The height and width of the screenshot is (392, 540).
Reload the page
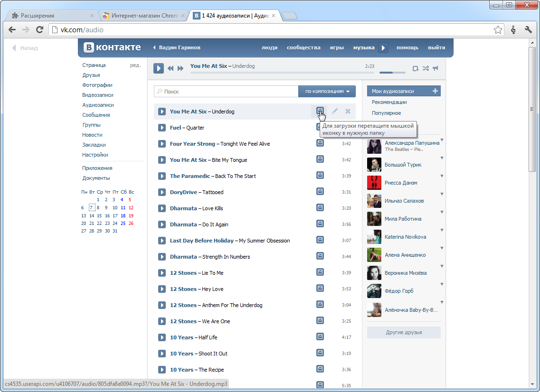(39, 30)
